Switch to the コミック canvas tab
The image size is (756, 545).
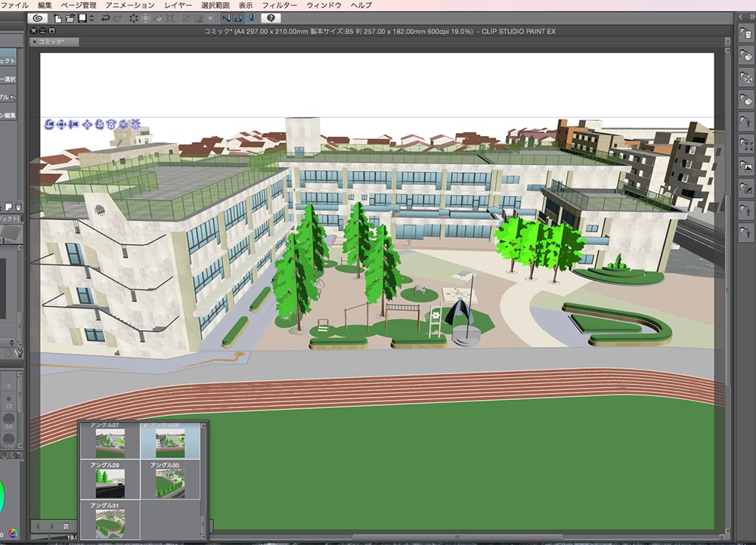click(51, 42)
